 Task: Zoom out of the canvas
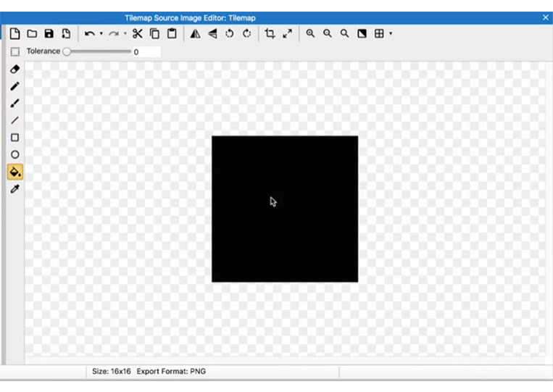click(x=328, y=33)
